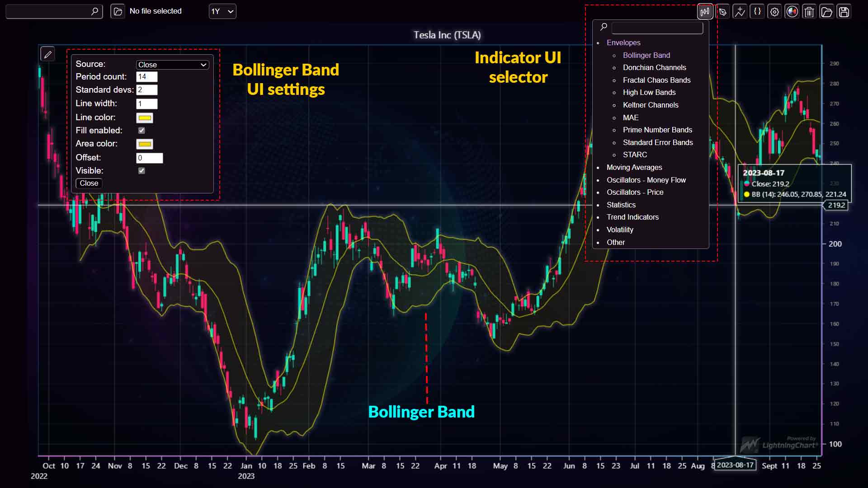Viewport: 868px width, 488px height.
Task: Click the pencil edit icon on the chart
Action: pos(47,54)
